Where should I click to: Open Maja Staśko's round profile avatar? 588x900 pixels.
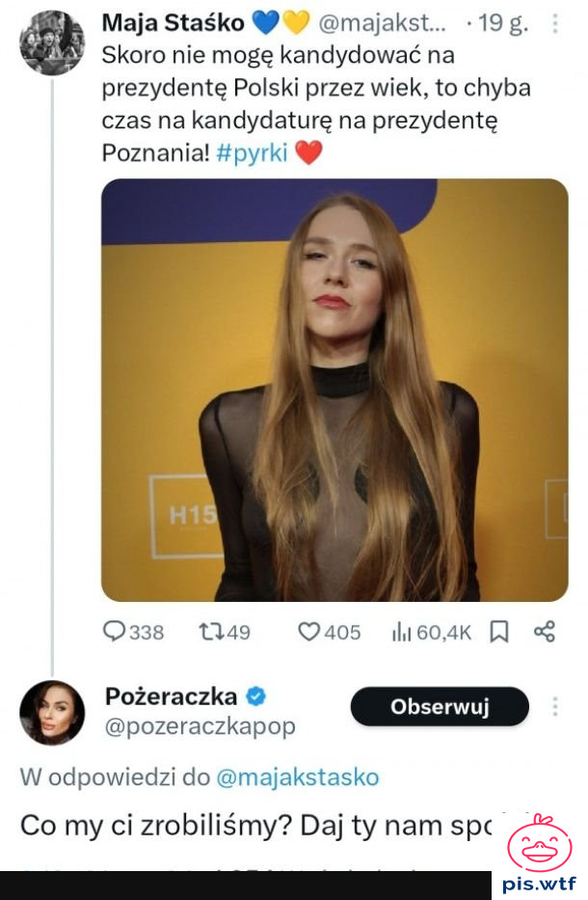coord(52,42)
